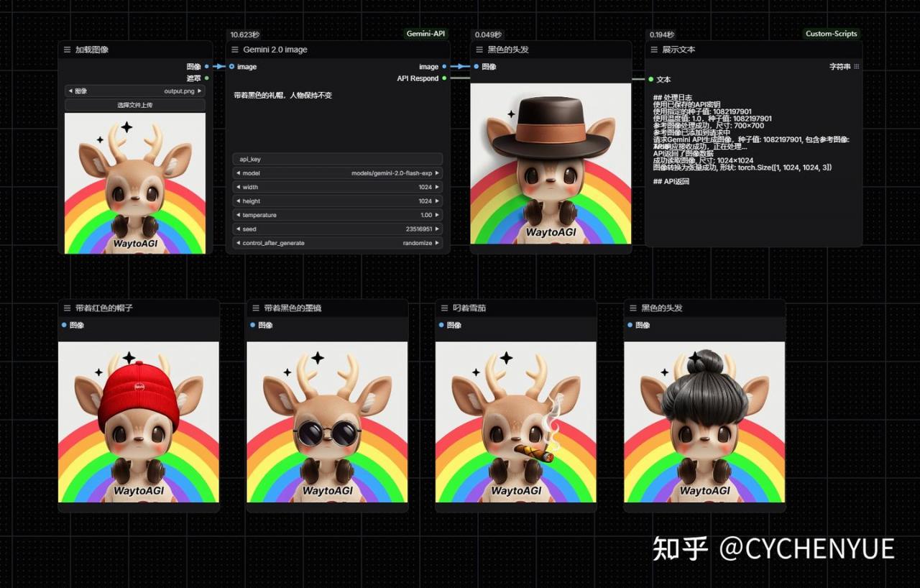Screen dimensions: 920x588
Task: Open menu icon of 黑色的头发 node showing the hat
Action: pyautogui.click(x=479, y=50)
